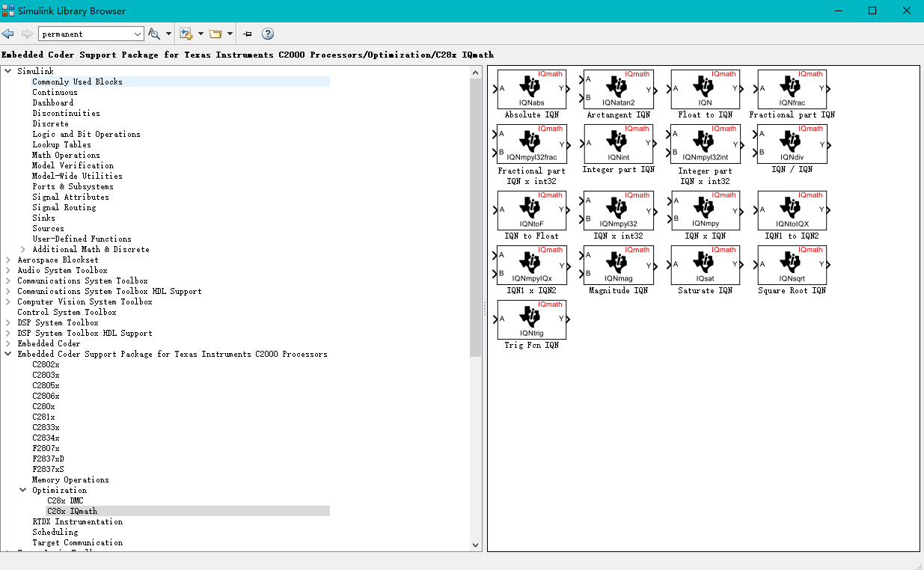The image size is (924, 570).
Task: Select User-Defined Functions library
Action: click(x=82, y=239)
